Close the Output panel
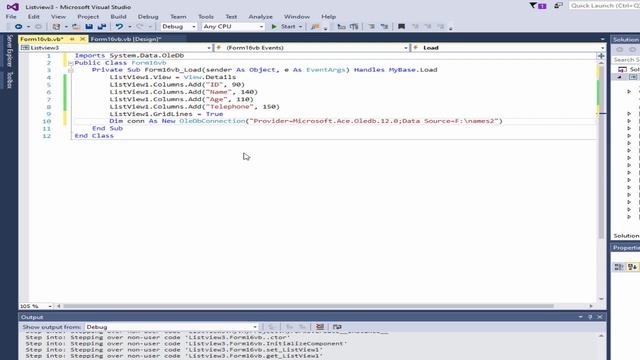Viewport: 640px width, 360px height. pos(600,317)
